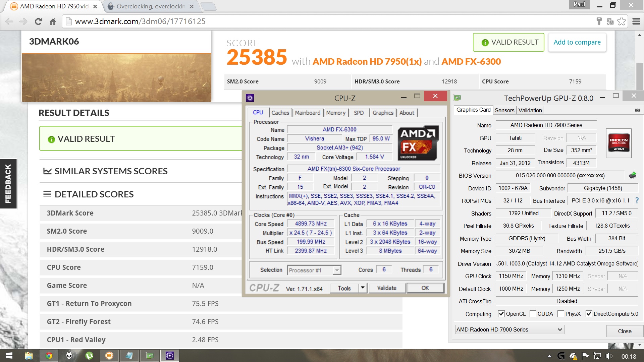This screenshot has height=362, width=644.
Task: Switch to Validation tab in GPU-Z
Action: pos(530,110)
